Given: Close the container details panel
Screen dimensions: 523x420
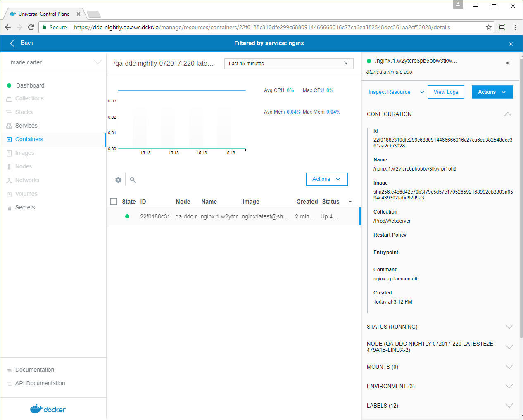Looking at the screenshot, I should pos(507,63).
